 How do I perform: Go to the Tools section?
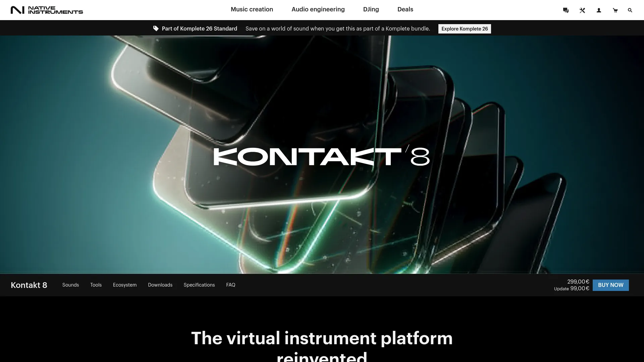click(x=96, y=285)
